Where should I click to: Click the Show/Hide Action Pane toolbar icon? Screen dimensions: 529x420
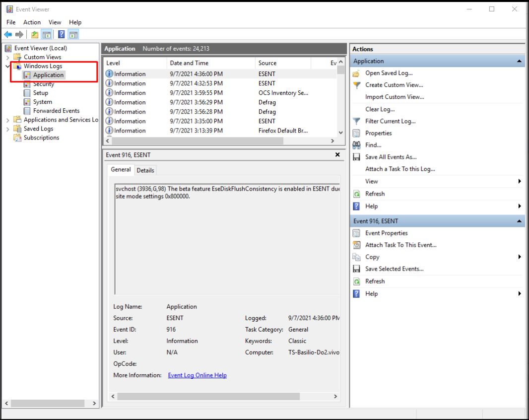click(x=73, y=34)
